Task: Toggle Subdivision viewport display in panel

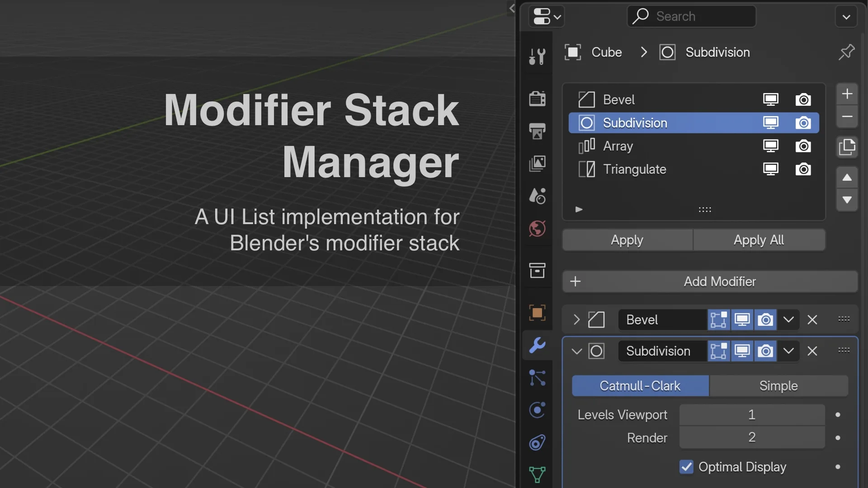Action: pyautogui.click(x=742, y=351)
